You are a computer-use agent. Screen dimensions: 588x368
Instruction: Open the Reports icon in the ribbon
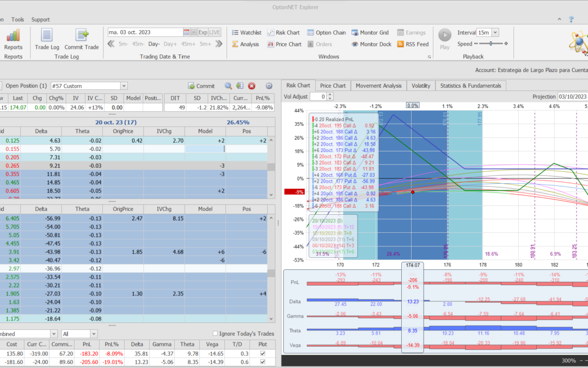point(13,36)
